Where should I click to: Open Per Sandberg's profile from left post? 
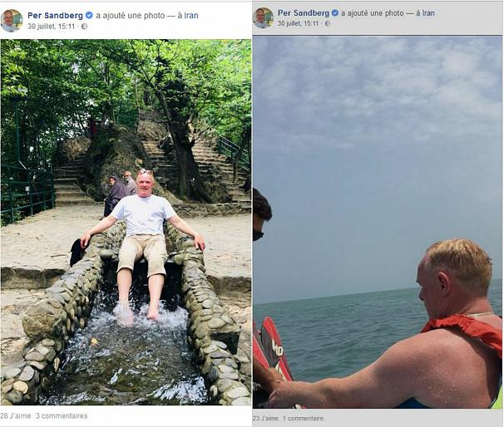click(55, 15)
